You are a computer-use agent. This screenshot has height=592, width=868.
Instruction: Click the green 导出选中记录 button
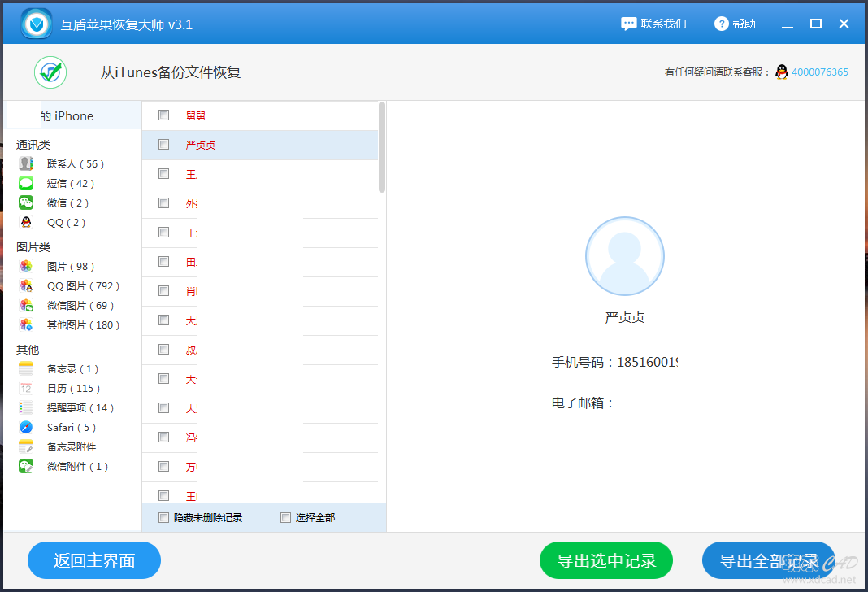pos(606,560)
